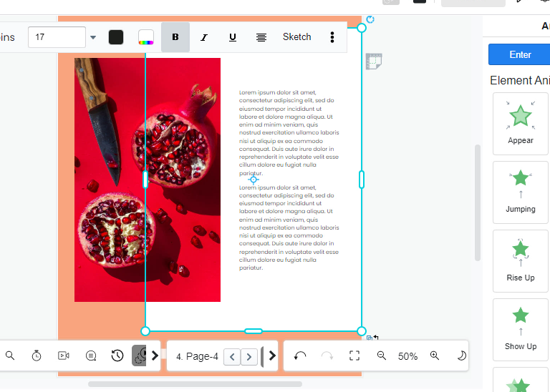Image resolution: width=550 pixels, height=392 pixels.
Task: Apply the Appear animation
Action: [521, 123]
